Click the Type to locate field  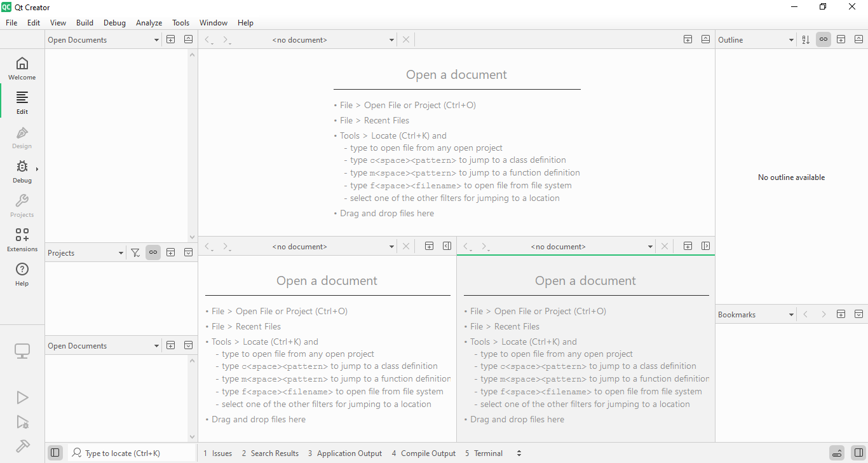pos(133,453)
